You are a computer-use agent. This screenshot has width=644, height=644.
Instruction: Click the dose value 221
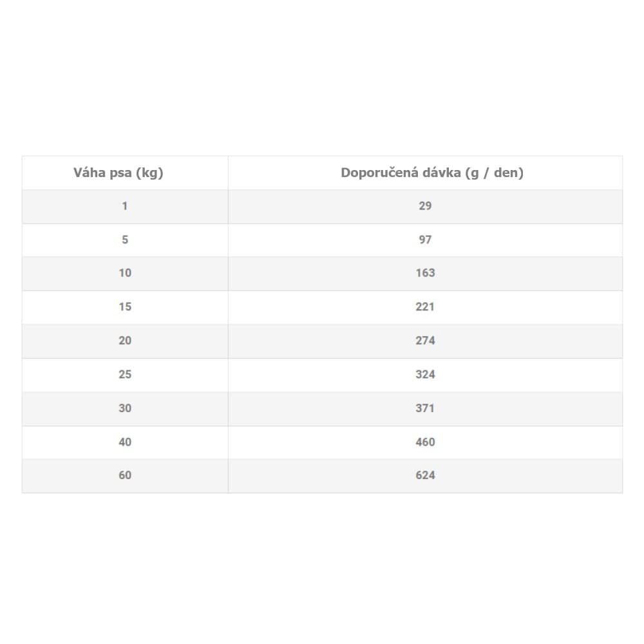point(425,307)
